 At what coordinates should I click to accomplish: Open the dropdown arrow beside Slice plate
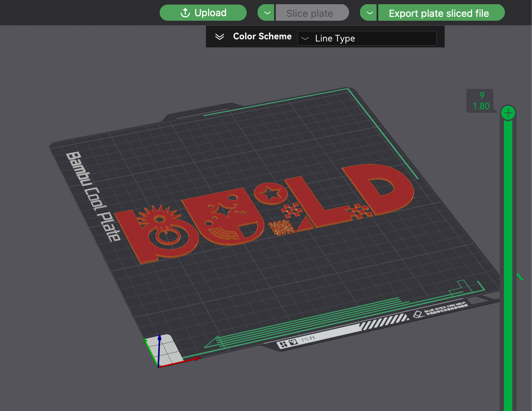click(267, 13)
